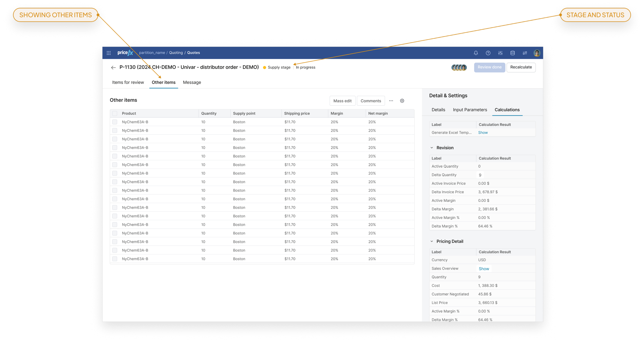Viewport: 644px width, 340px height.
Task: Toggle the select-all checkbox in table header
Action: (x=115, y=113)
